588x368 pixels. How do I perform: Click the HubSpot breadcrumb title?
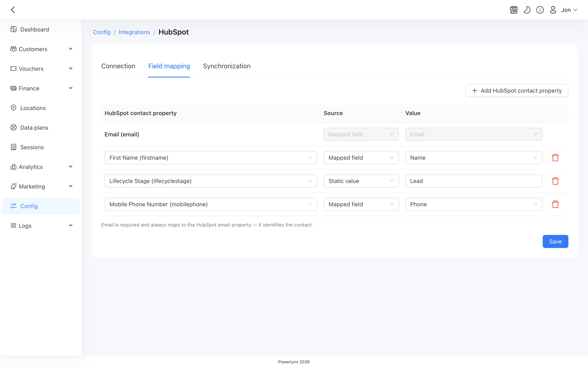coord(174,32)
